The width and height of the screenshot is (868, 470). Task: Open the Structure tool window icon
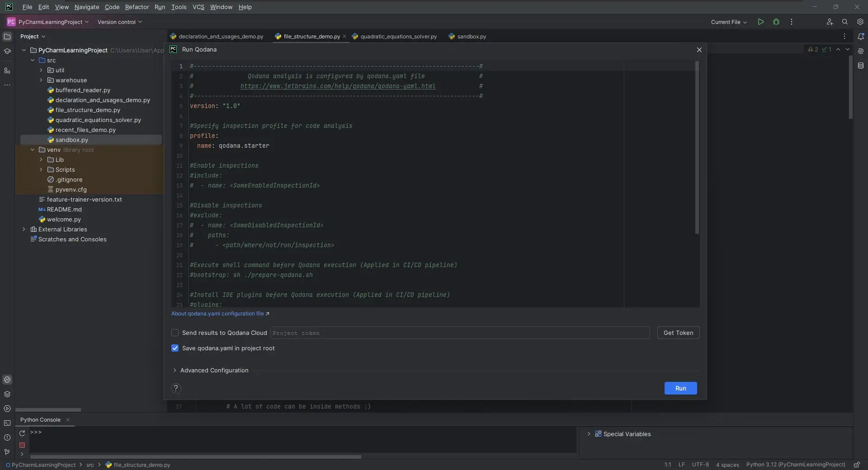(x=7, y=70)
